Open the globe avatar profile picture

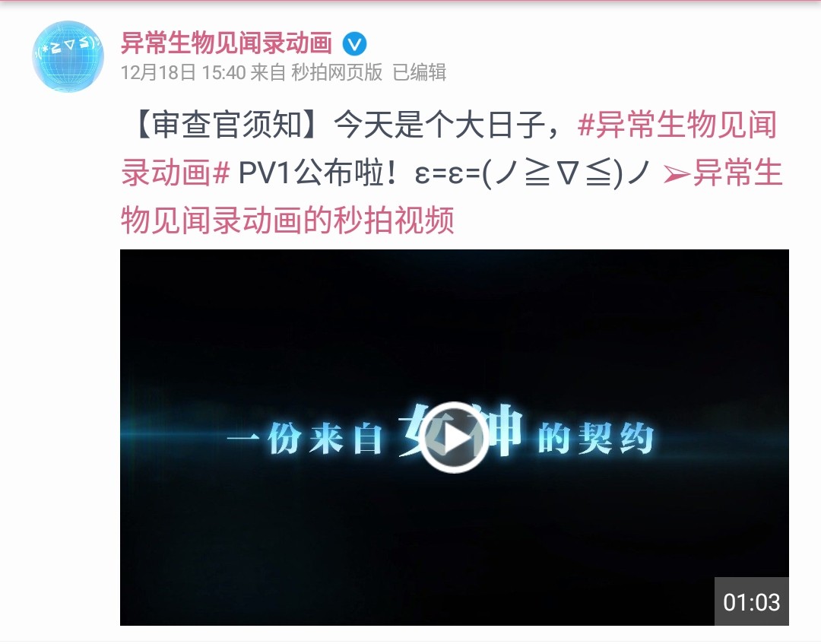click(68, 56)
